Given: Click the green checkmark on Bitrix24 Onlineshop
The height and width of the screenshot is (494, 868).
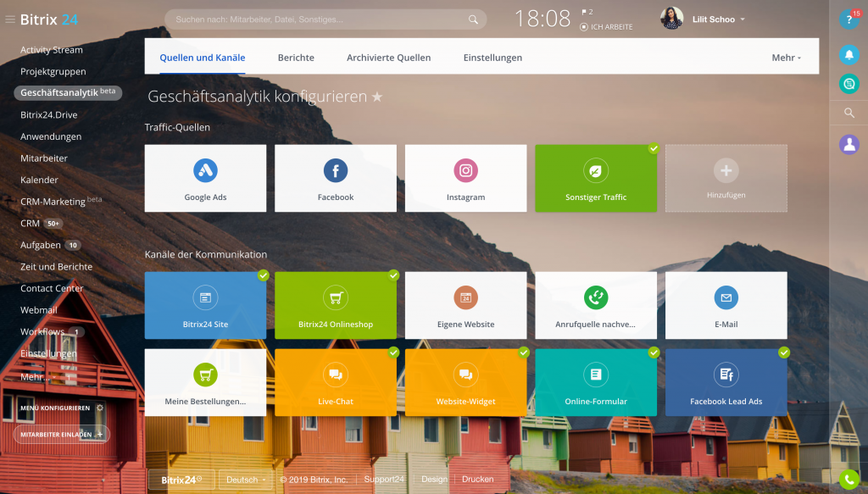Looking at the screenshot, I should tap(393, 275).
